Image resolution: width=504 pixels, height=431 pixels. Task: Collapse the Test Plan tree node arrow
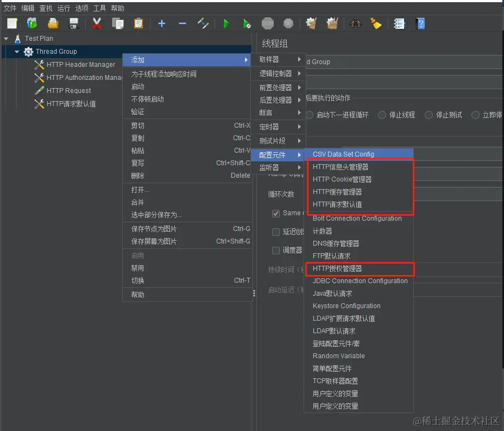click(x=6, y=39)
